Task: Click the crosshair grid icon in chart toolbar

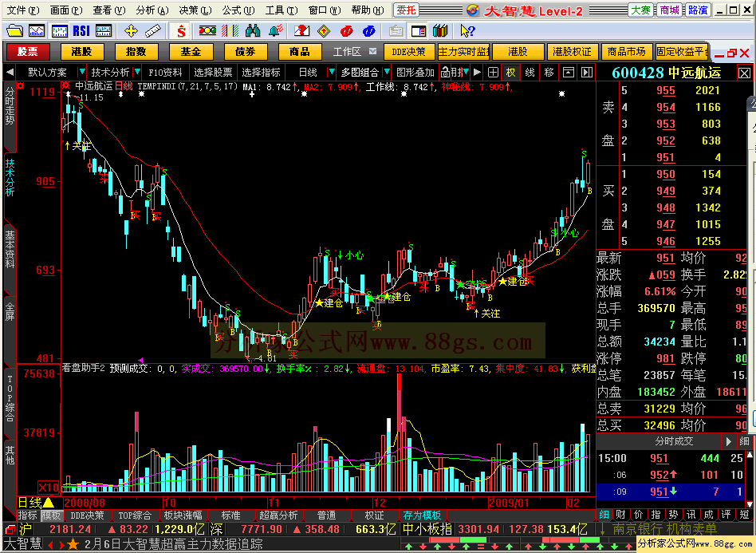Action: pos(493,73)
